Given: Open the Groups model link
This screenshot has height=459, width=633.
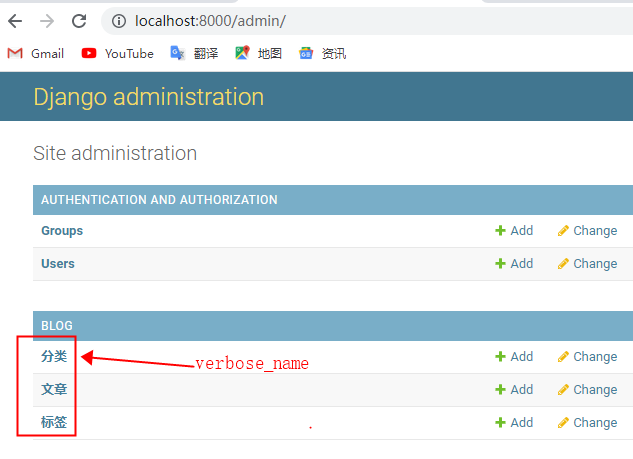Looking at the screenshot, I should (x=62, y=231).
